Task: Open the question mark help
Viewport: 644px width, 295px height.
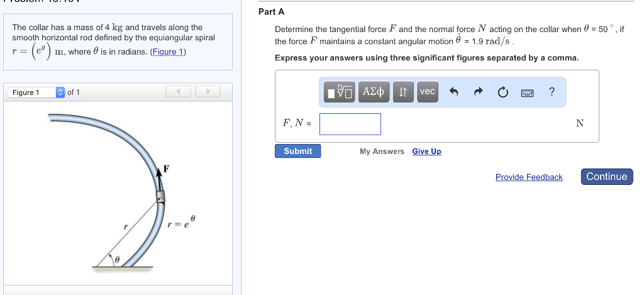Action: coord(552,92)
